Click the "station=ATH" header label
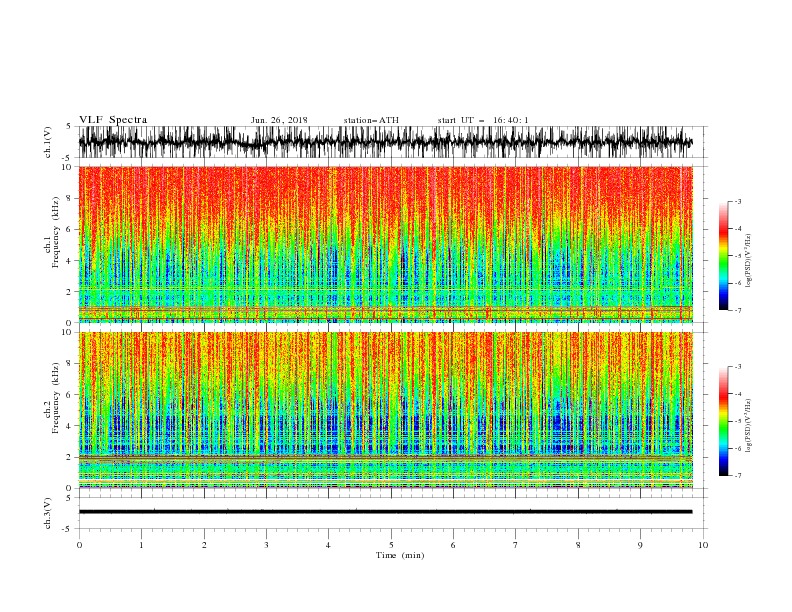Viewport: 792px width, 612px height. click(x=371, y=120)
